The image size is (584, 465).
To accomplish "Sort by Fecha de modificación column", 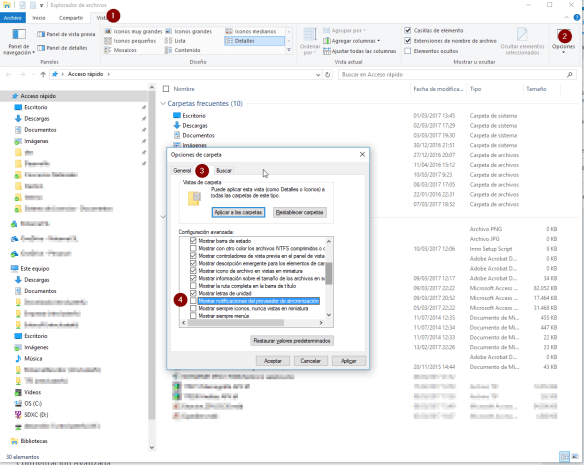I will pyautogui.click(x=438, y=89).
